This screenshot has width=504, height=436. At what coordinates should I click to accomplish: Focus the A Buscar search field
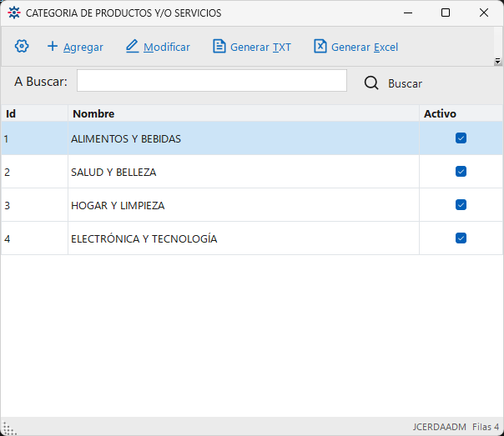pos(212,81)
